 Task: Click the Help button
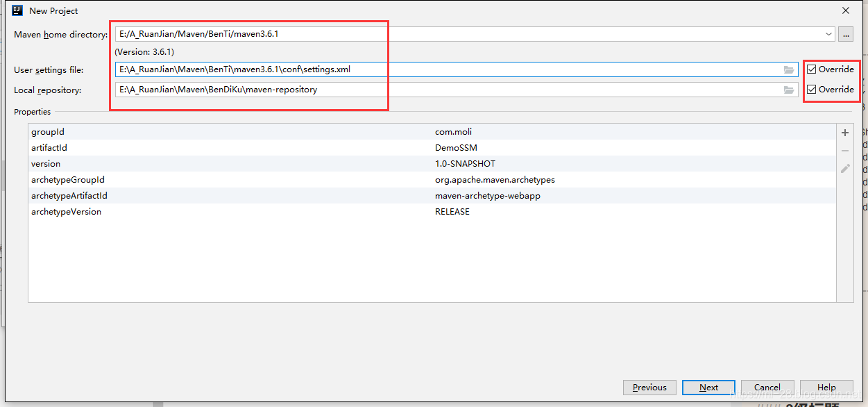pyautogui.click(x=826, y=388)
